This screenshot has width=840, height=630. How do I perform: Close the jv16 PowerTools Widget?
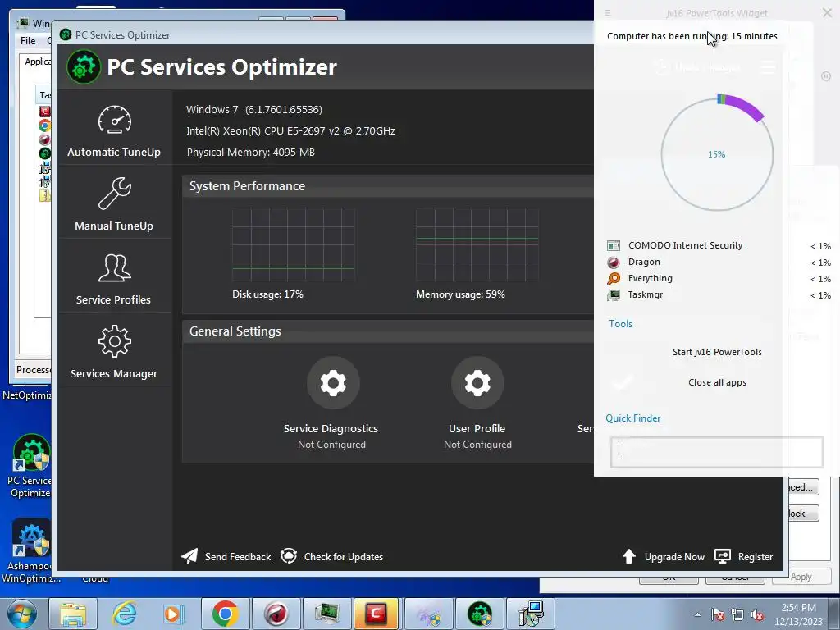pos(827,13)
